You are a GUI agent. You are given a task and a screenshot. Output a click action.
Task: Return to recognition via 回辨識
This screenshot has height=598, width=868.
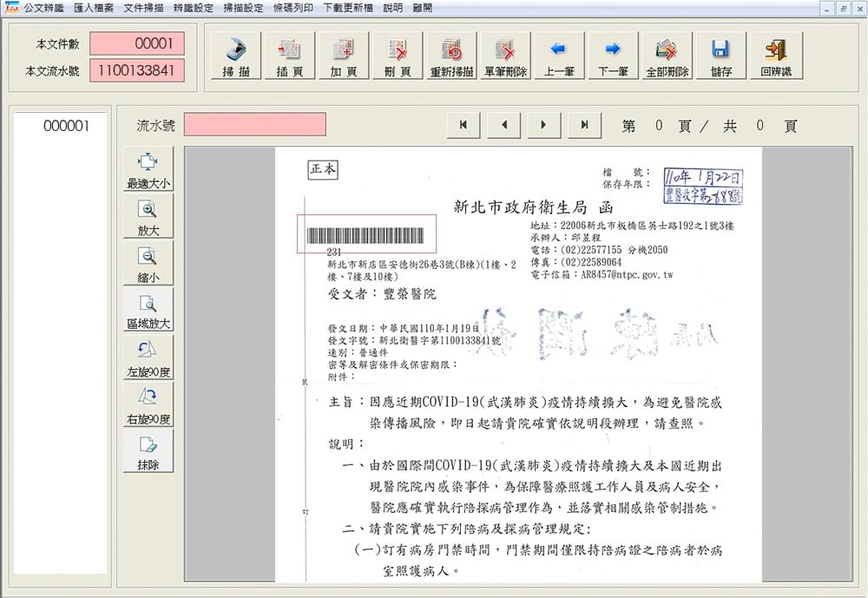click(775, 56)
